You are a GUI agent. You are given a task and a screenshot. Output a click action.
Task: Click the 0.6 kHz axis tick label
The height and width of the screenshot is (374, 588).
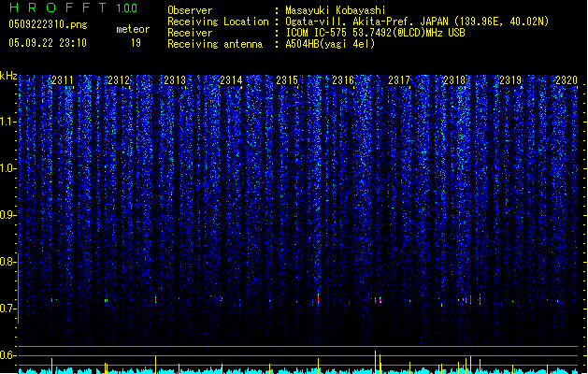[x=8, y=355]
